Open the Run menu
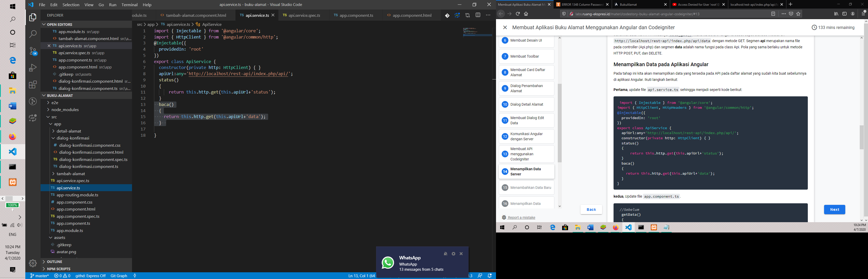 click(113, 5)
